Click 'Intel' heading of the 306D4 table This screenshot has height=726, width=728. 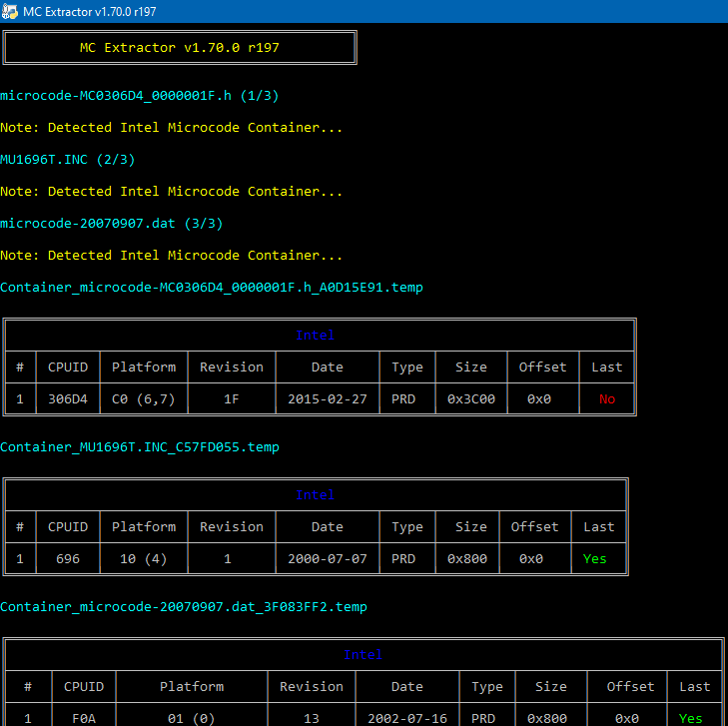tap(316, 336)
